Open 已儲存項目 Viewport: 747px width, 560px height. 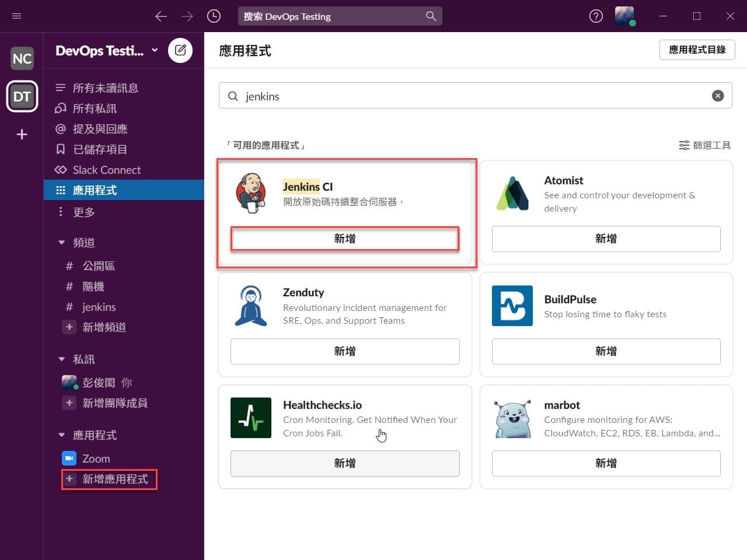(x=124, y=149)
